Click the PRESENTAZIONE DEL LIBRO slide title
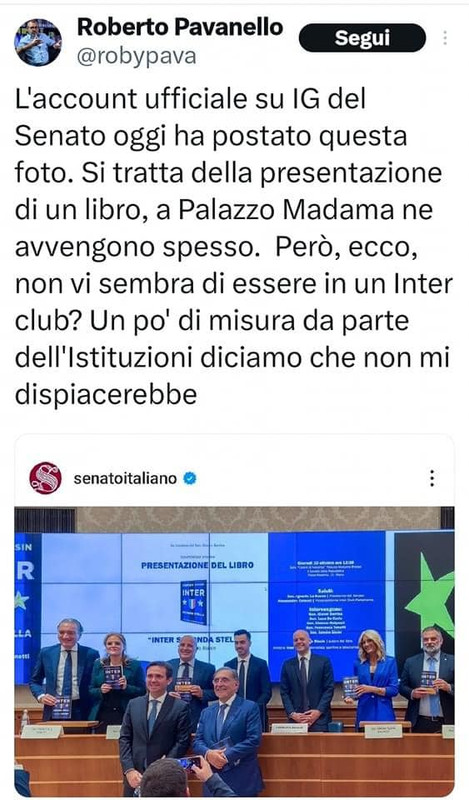Screen dimensions: 469x800 [197, 565]
